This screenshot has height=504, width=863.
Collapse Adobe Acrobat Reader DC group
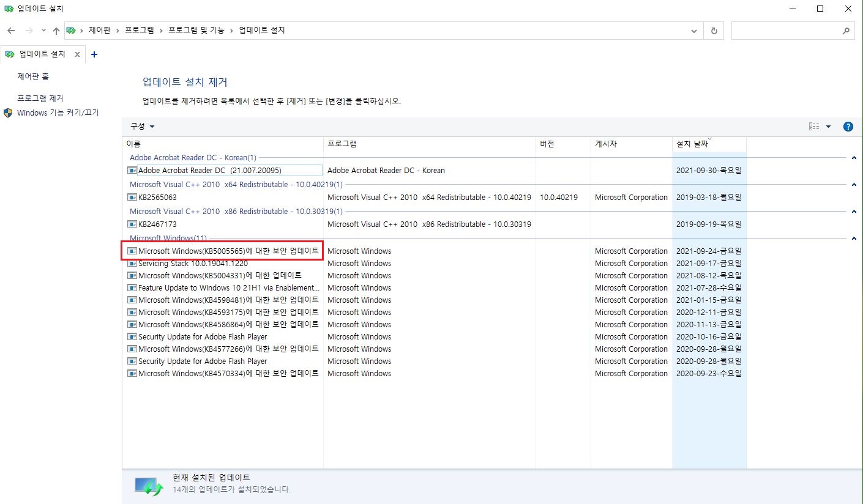(853, 158)
